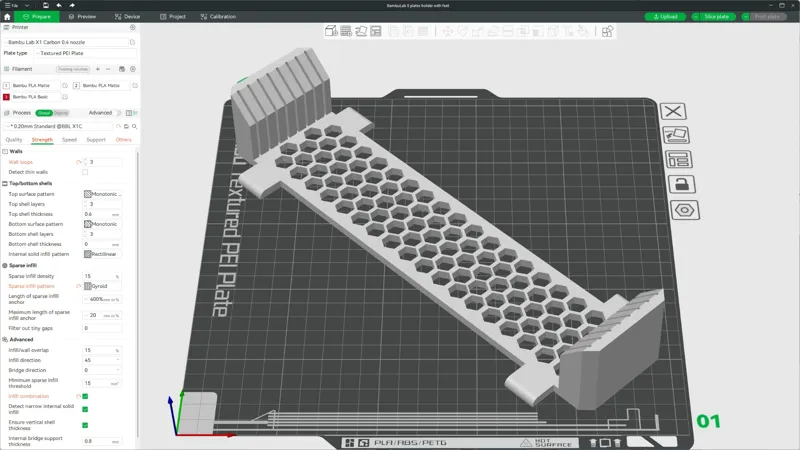Click the search settings magnifier icon
Screen dimensions: 800x450
(x=135, y=127)
